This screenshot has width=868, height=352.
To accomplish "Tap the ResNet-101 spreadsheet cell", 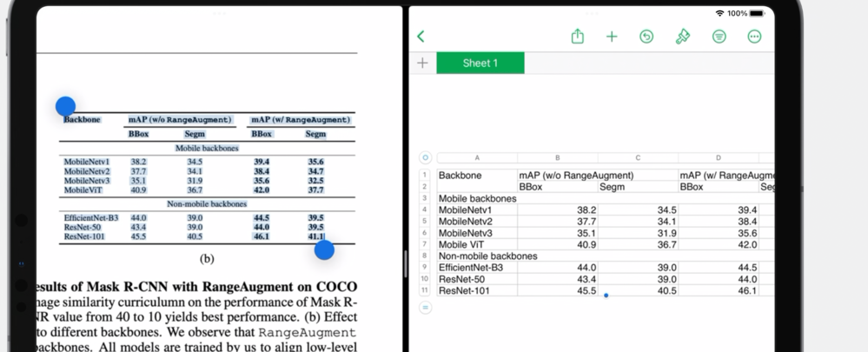I will point(477,290).
